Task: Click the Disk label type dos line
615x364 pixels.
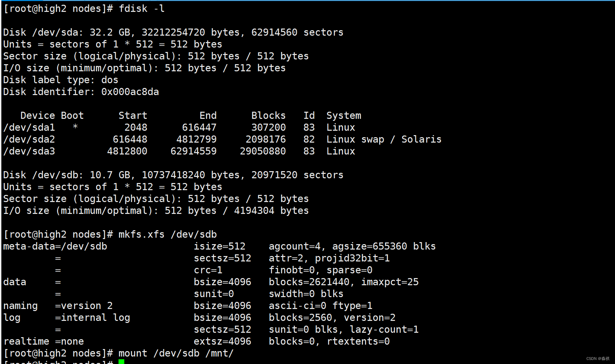Action: pyautogui.click(x=61, y=80)
